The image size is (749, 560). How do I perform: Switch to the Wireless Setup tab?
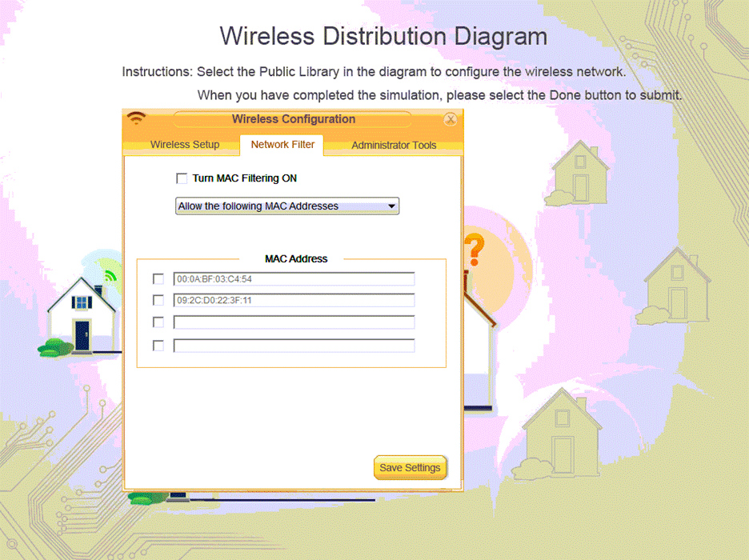(x=185, y=145)
